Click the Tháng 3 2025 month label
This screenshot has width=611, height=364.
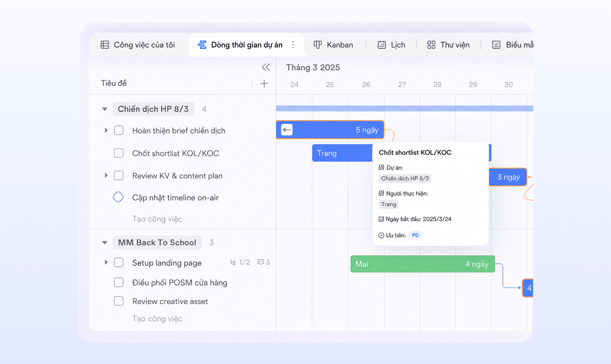(313, 67)
